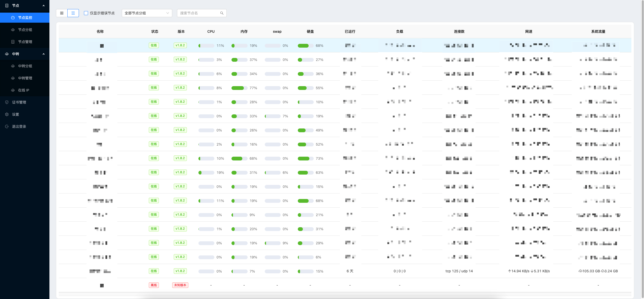Click the 未知版本 tag in last row
This screenshot has height=299, width=644.
180,285
